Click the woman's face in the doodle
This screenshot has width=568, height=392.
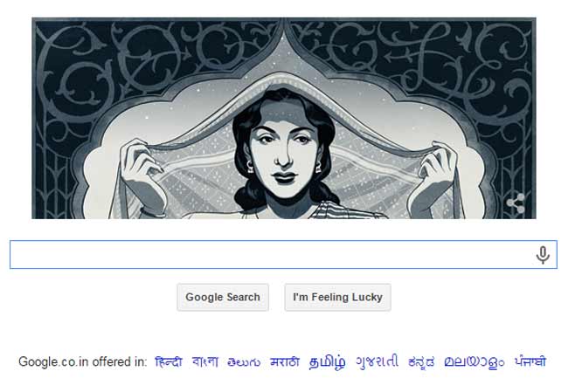click(x=284, y=148)
